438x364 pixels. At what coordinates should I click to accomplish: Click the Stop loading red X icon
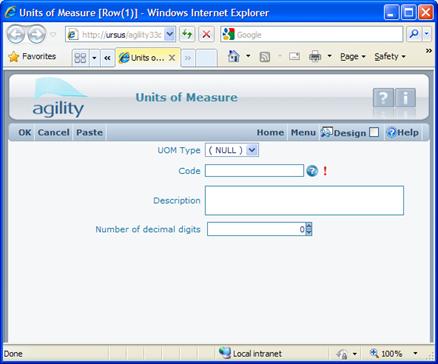point(206,35)
